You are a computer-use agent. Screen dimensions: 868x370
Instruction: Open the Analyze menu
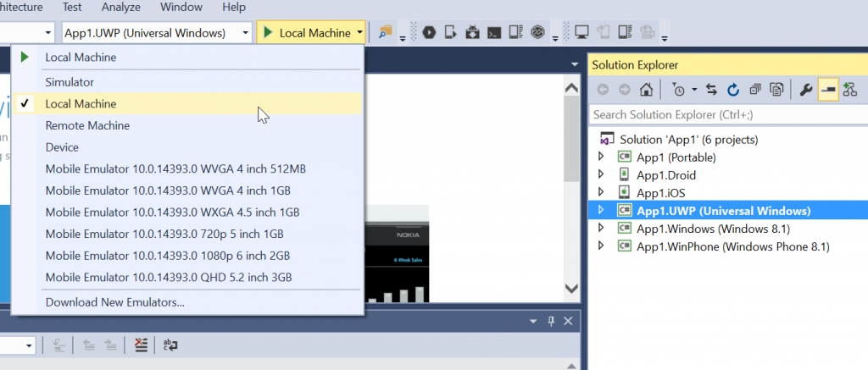pos(121,7)
